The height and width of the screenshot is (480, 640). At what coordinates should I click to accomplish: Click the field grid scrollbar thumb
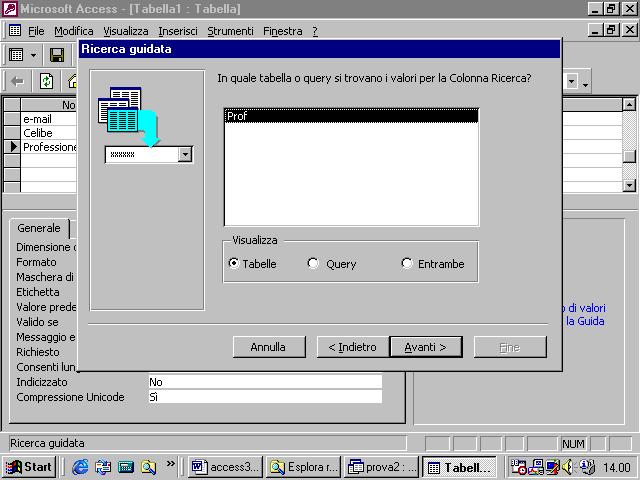[x=629, y=157]
